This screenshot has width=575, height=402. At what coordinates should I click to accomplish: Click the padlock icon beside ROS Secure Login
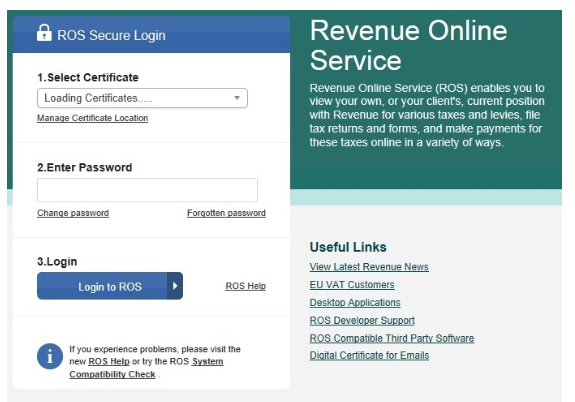point(44,33)
